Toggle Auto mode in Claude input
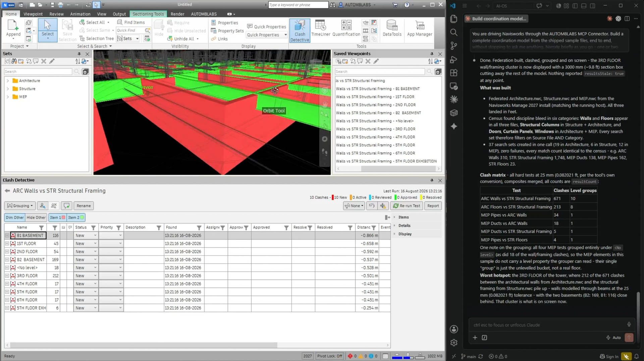Viewport: 644px width, 361px height. 613,338
